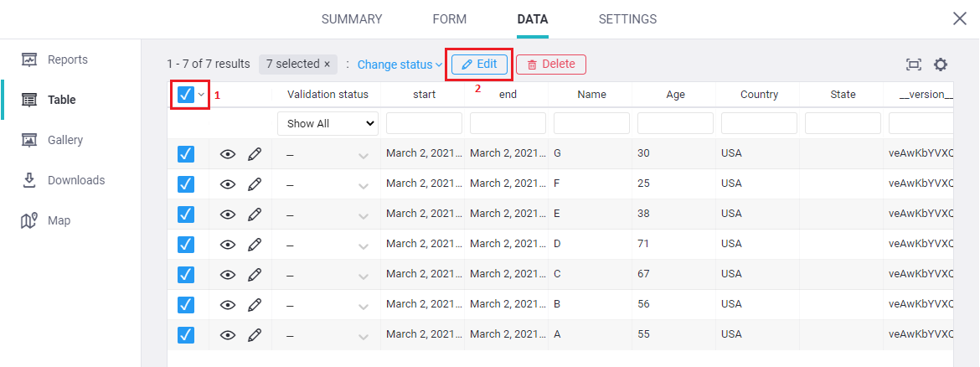Expand validation status dropdown for row D

(363, 245)
